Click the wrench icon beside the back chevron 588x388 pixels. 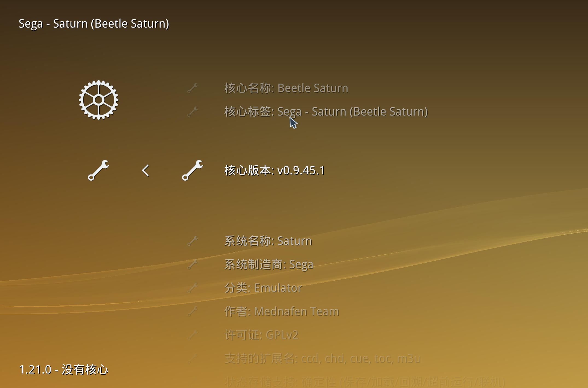pyautogui.click(x=98, y=170)
